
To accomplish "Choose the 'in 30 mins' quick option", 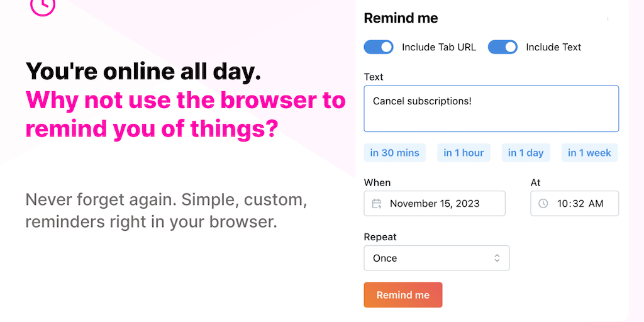I will (394, 153).
